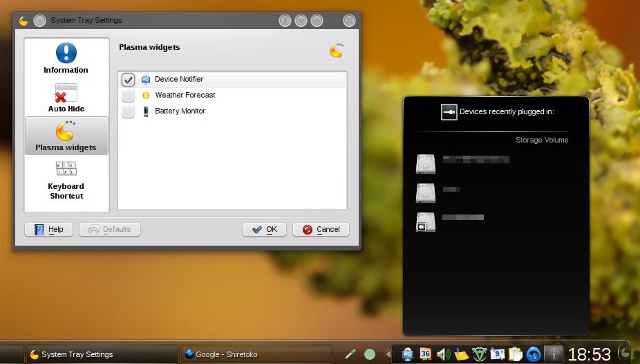
Task: Open the Information settings page
Action: point(66,58)
